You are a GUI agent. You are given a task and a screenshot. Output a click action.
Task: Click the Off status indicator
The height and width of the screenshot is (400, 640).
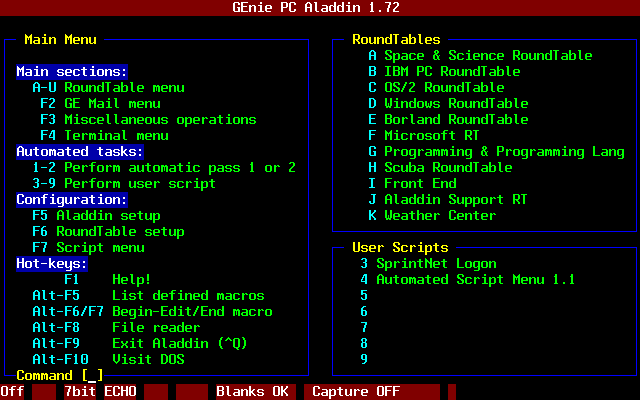coord(12,391)
